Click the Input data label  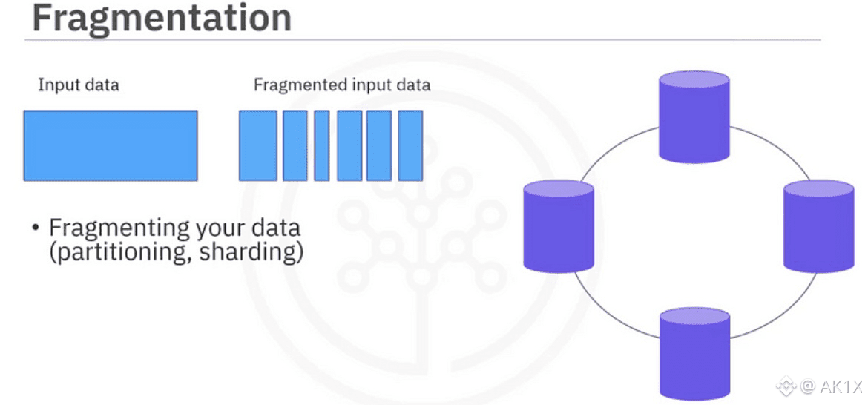click(x=79, y=85)
